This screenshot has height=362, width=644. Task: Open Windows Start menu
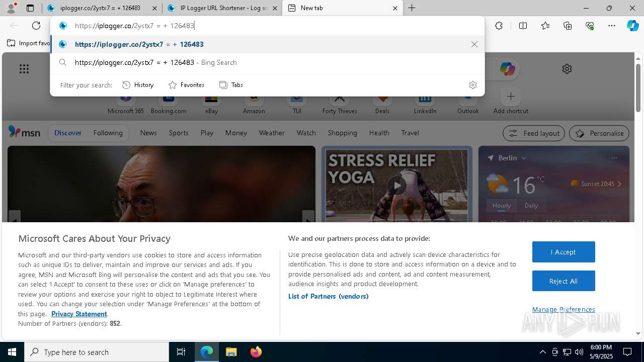(x=12, y=352)
